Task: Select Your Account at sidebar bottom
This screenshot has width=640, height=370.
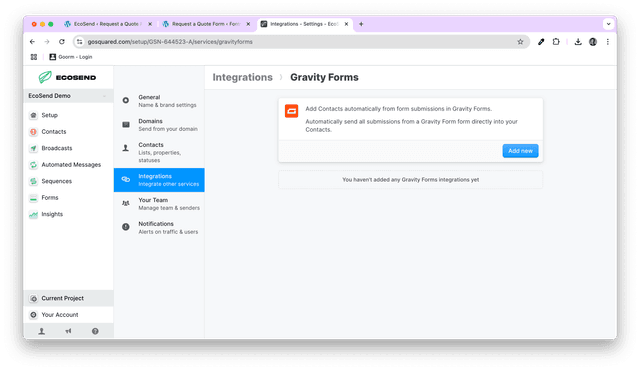Action: [x=69, y=315]
